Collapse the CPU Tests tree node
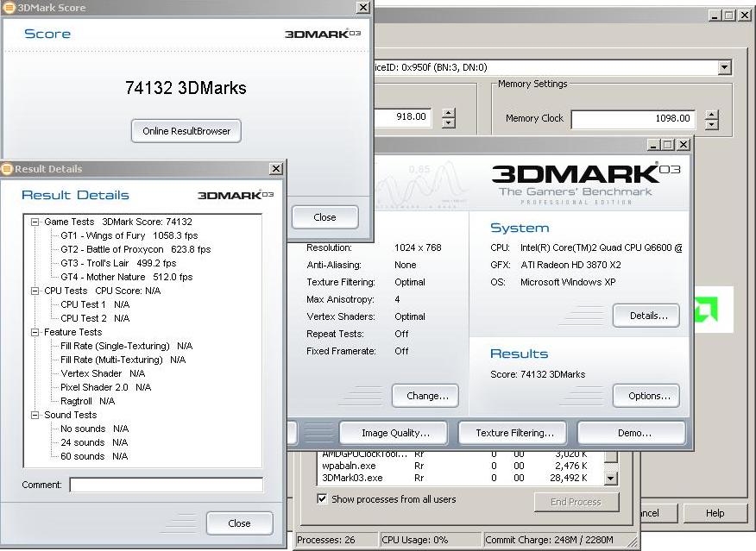 (x=35, y=291)
